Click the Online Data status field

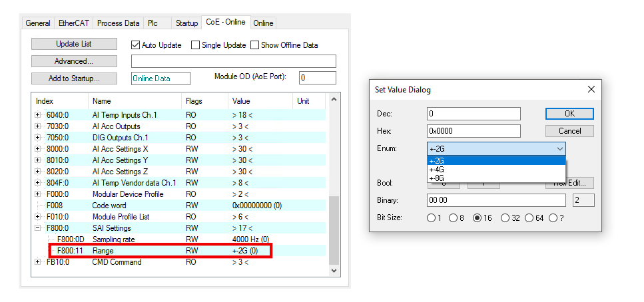(x=161, y=78)
